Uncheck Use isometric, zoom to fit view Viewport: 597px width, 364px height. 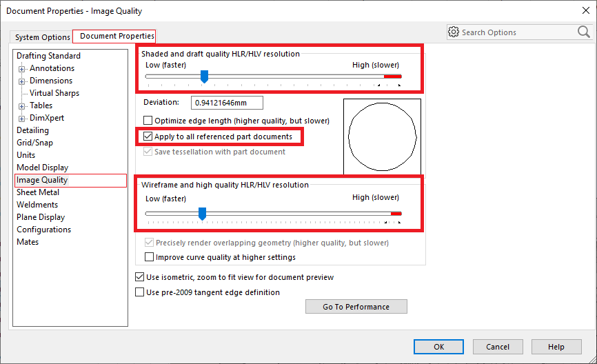141,277
